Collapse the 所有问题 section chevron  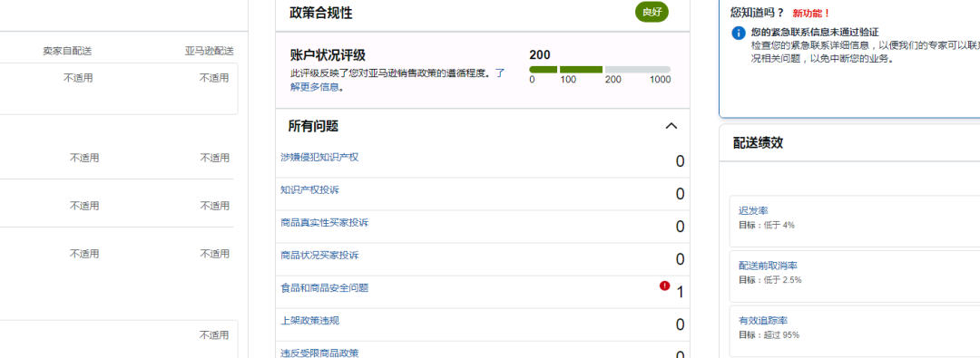coord(671,126)
